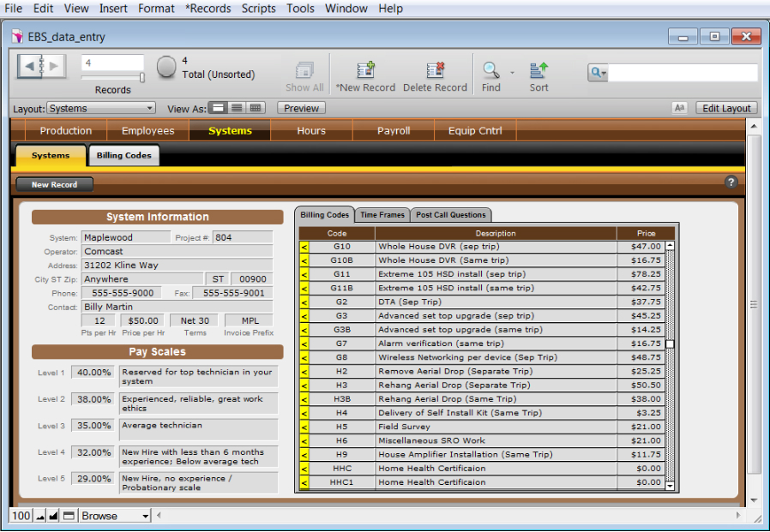
Task: Open the Scripts menu
Action: 258,9
